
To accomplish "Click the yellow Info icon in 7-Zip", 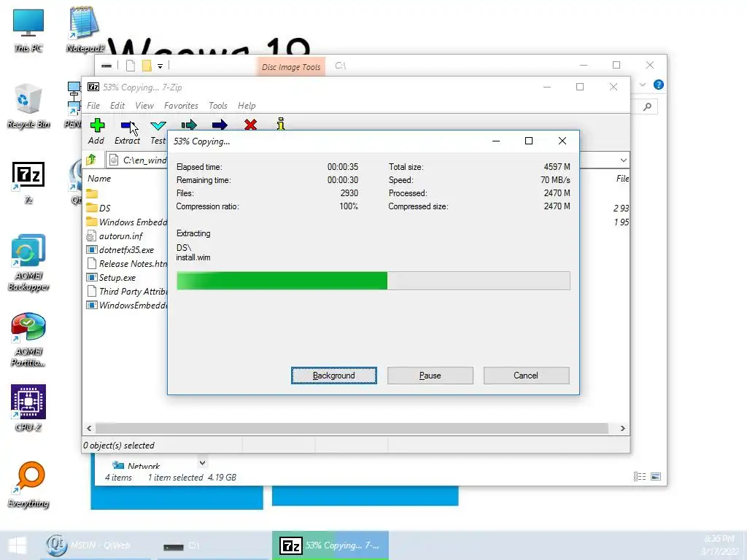I will 281,124.
